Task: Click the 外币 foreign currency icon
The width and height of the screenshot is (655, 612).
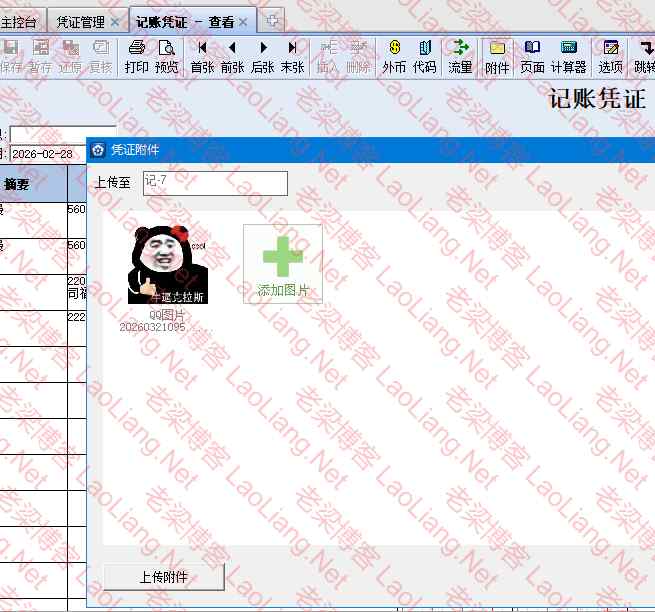Action: tap(394, 57)
